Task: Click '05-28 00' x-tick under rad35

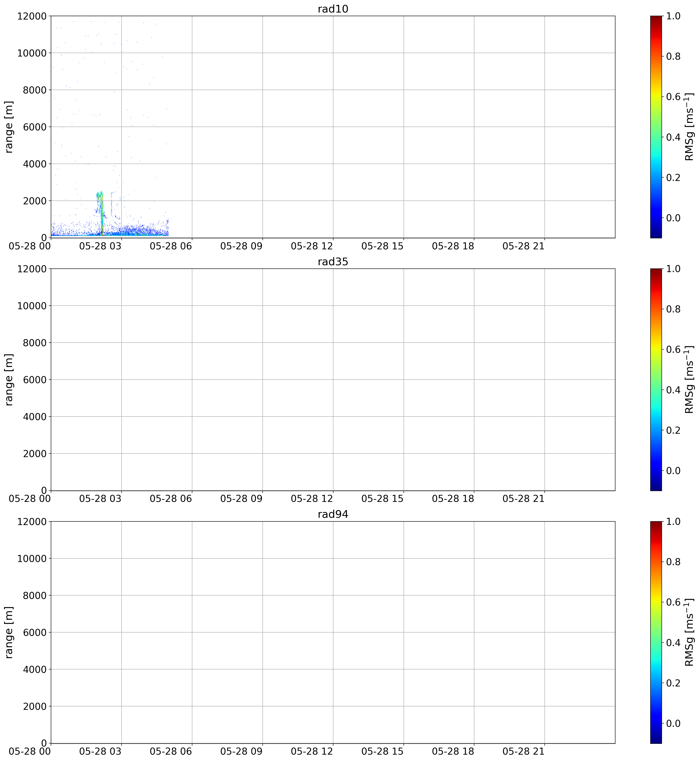Action: coord(30,499)
